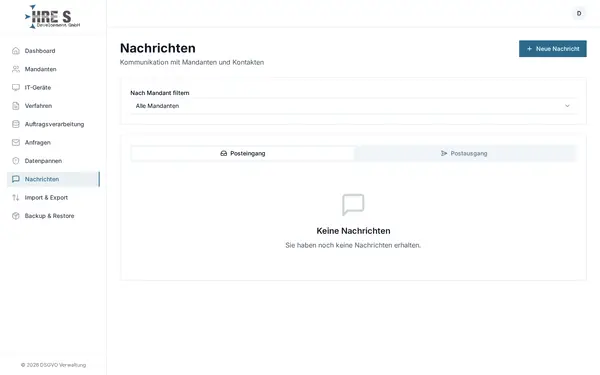Viewport: 600px width, 375px height.
Task: Select the Nachrichten sidebar entry
Action: [x=53, y=179]
